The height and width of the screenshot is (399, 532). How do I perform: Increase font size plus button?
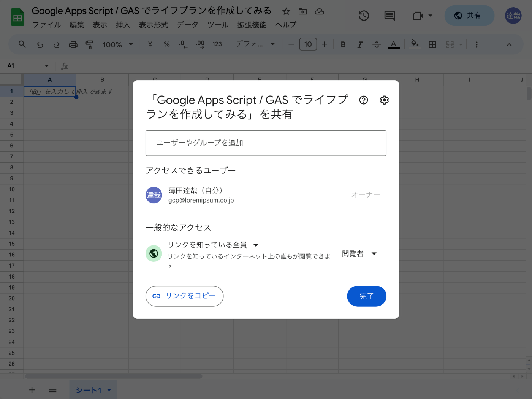tap(324, 44)
